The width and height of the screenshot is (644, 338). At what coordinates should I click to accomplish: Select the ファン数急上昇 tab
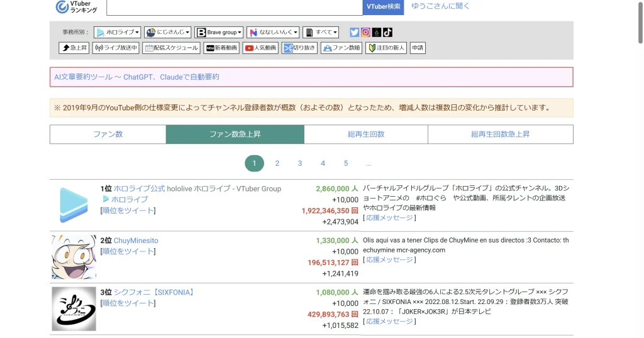click(x=235, y=134)
